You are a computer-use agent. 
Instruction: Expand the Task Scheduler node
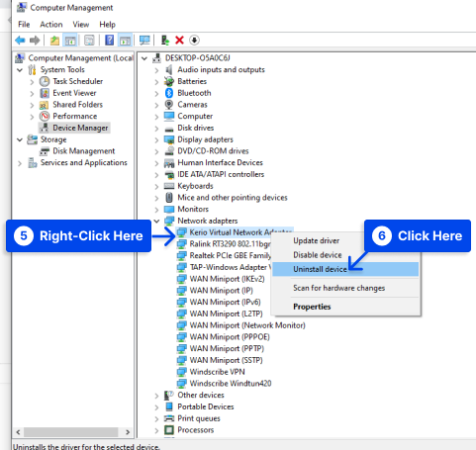pos(32,82)
